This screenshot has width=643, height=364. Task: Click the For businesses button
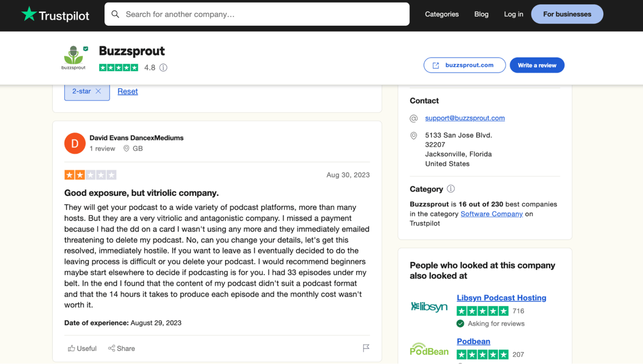pos(567,14)
